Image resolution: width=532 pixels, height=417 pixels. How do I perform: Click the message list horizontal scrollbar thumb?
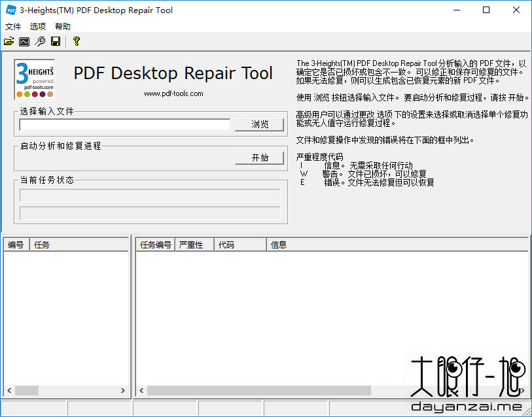coord(259,391)
